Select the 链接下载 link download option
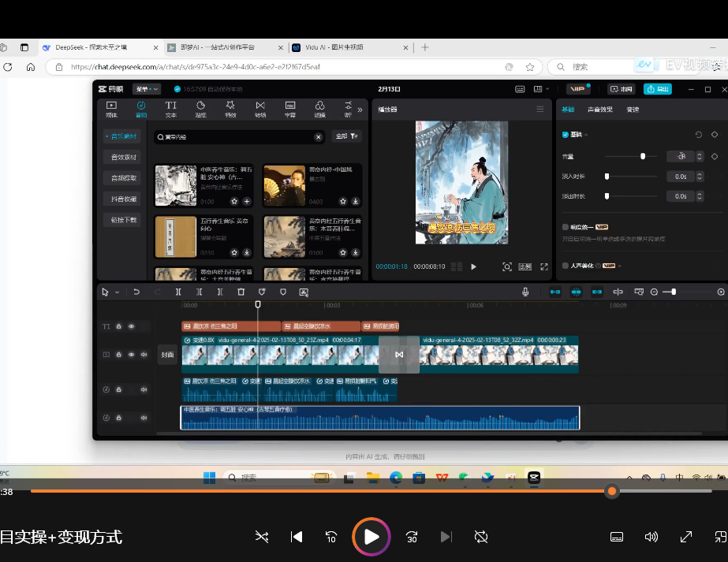 coord(123,220)
